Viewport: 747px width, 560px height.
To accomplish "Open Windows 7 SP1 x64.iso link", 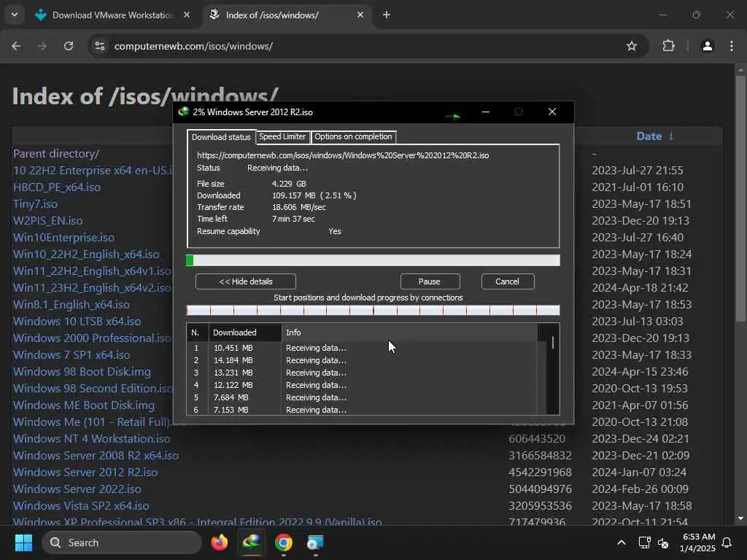I will point(71,355).
